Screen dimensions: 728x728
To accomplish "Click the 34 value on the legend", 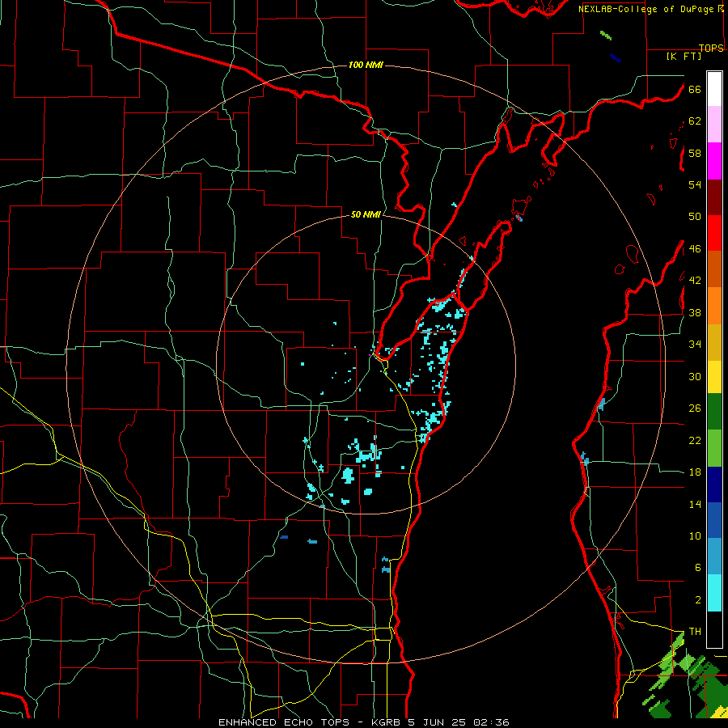I will 695,345.
